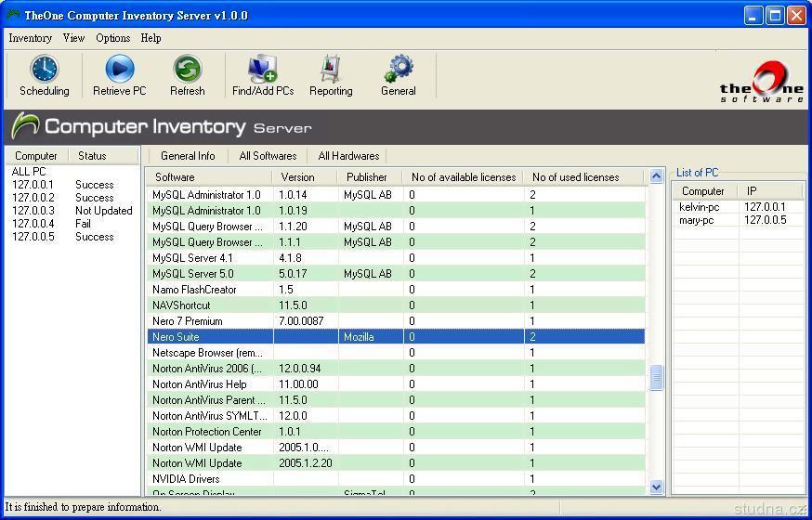The height and width of the screenshot is (520, 812).
Task: Open General settings gear icon
Action: 399,70
